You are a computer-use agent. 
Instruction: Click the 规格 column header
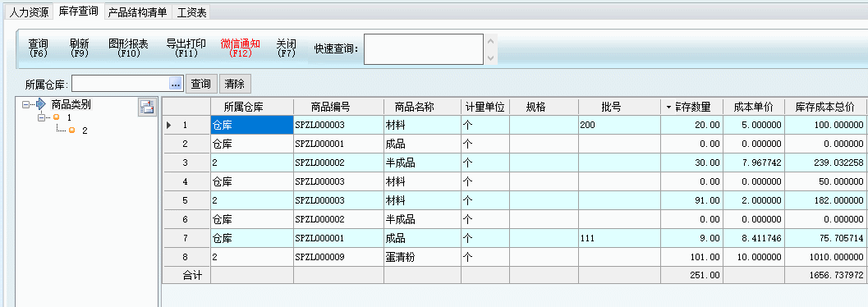click(x=544, y=108)
